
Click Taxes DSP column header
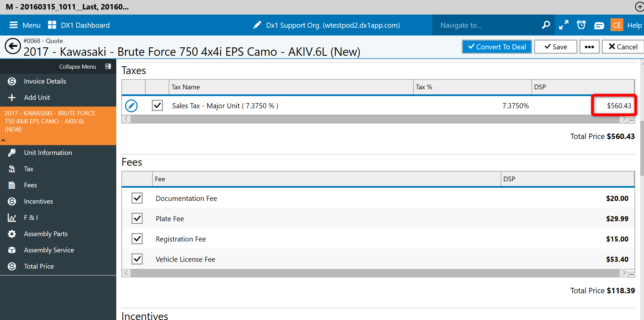(x=583, y=87)
